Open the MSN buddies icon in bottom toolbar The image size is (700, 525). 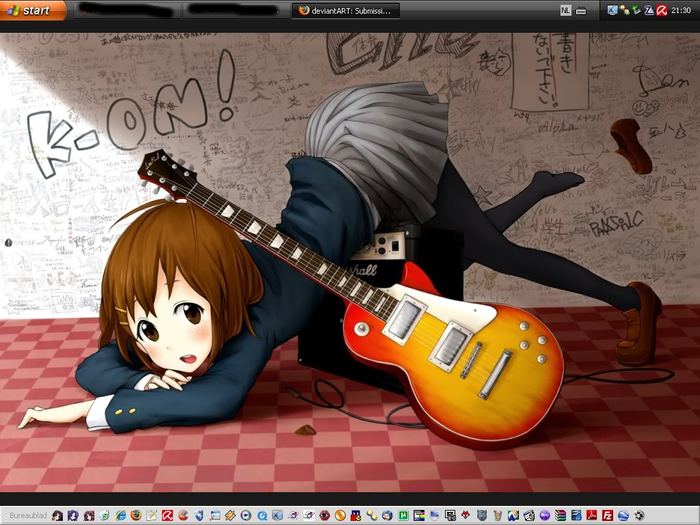pos(372,516)
